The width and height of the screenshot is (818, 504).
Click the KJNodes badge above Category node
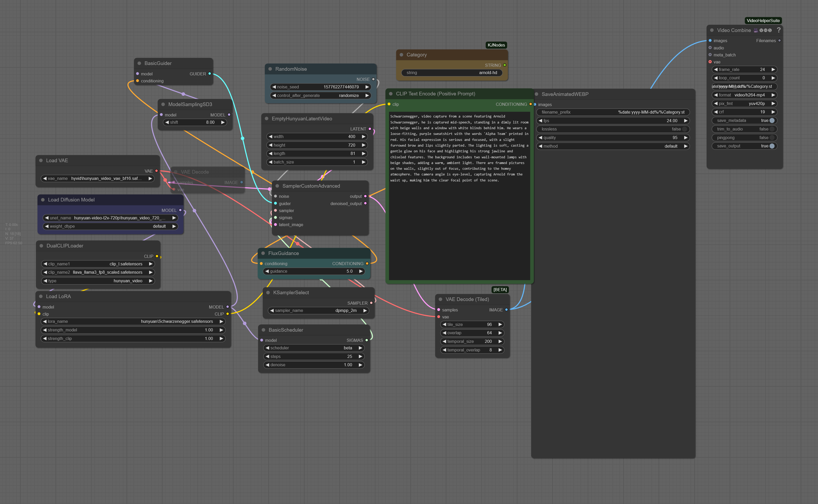(496, 45)
